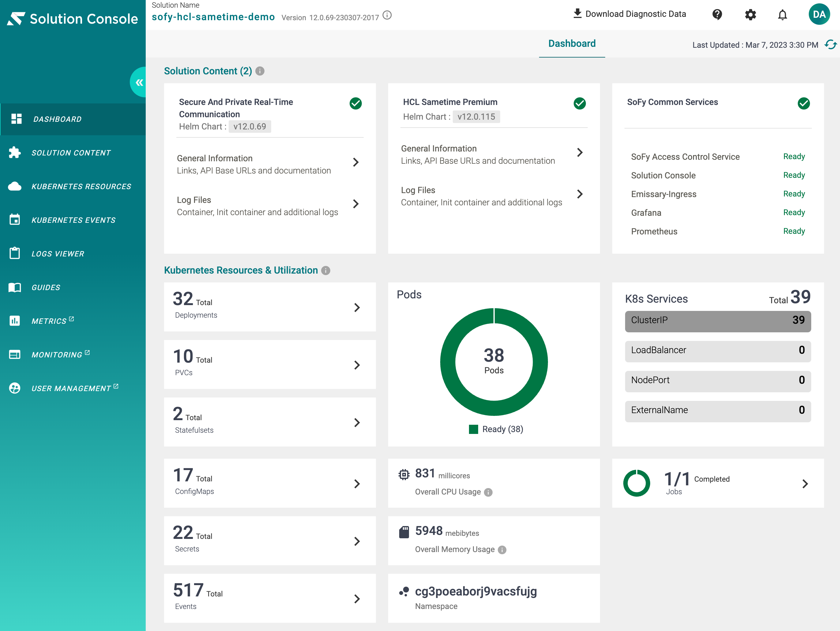The height and width of the screenshot is (631, 840).
Task: Click the info icon next to Solution Content
Action: tap(260, 71)
